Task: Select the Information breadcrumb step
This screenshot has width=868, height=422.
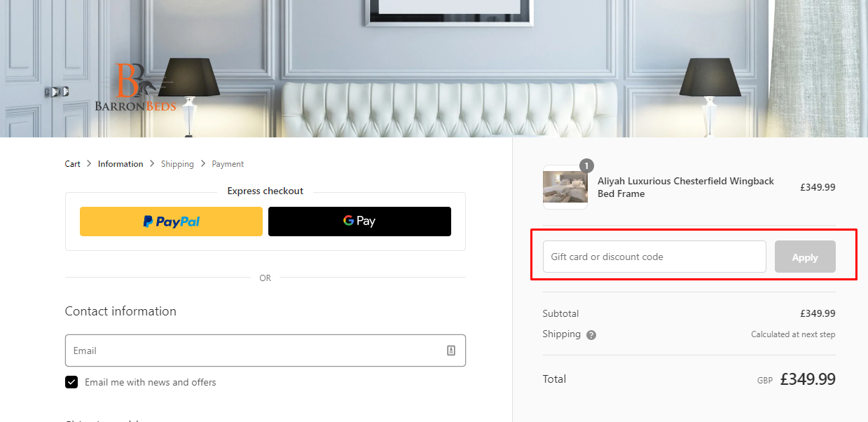Action: pos(120,164)
